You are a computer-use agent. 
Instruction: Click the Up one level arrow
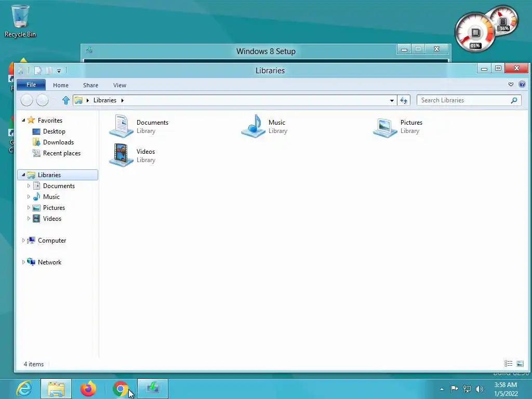point(66,100)
